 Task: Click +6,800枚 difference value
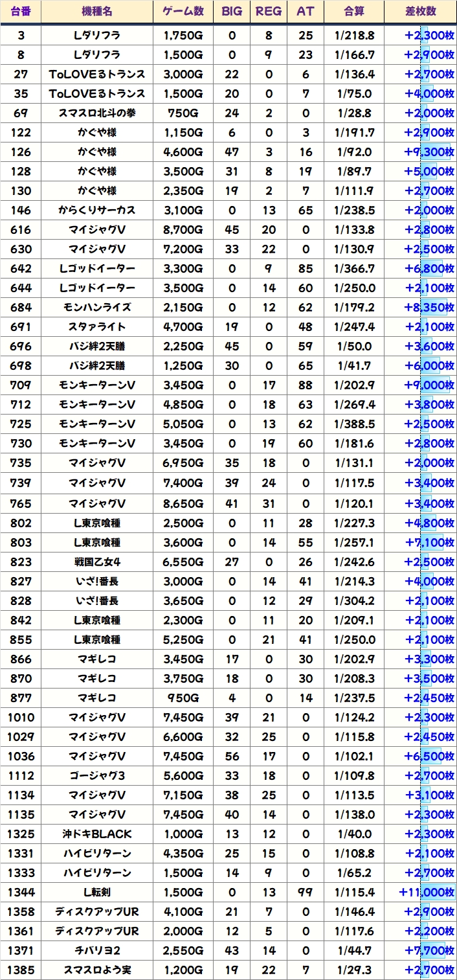click(x=429, y=269)
